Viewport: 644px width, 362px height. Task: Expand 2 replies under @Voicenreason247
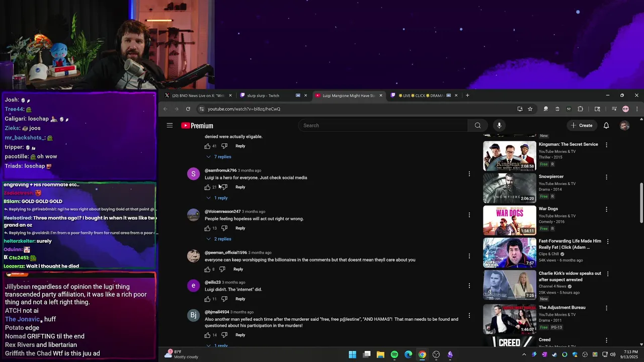click(x=219, y=239)
